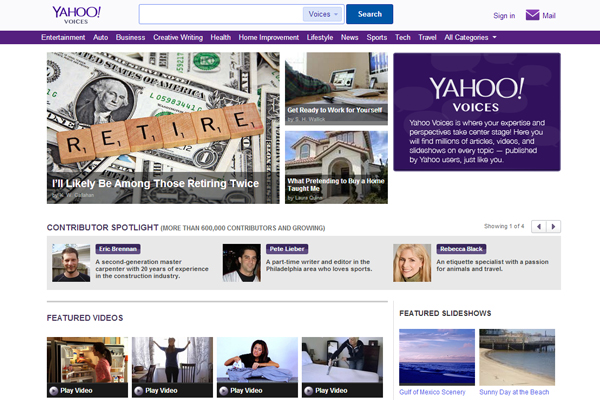Play the woman ironing shirt video
The width and height of the screenshot is (600, 400).
click(x=258, y=367)
